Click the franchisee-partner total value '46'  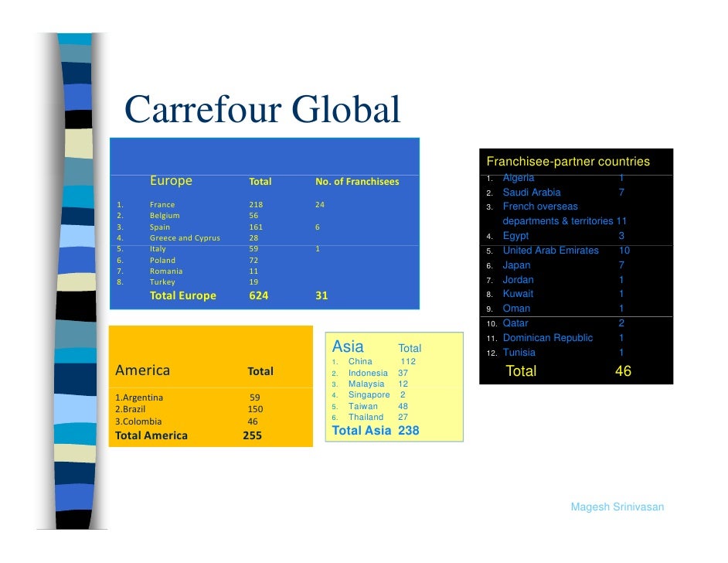pyautogui.click(x=623, y=370)
